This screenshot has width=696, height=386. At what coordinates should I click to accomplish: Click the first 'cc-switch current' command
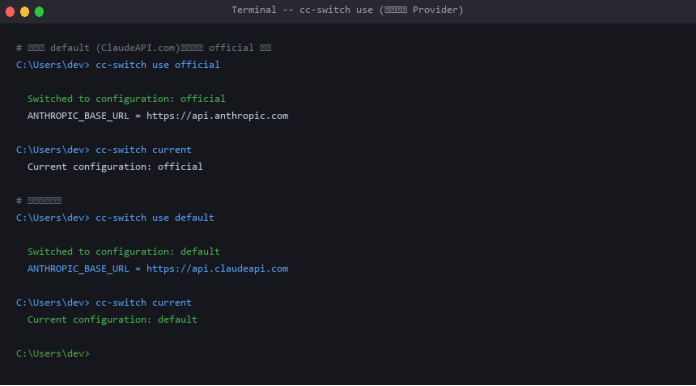(143, 150)
